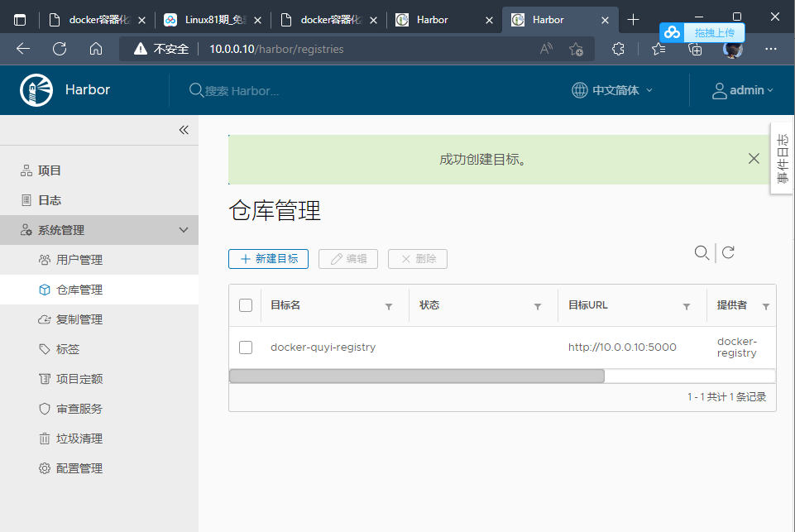Dismiss the 成功创建目标 success banner
Image resolution: width=795 pixels, height=532 pixels.
pyautogui.click(x=754, y=159)
